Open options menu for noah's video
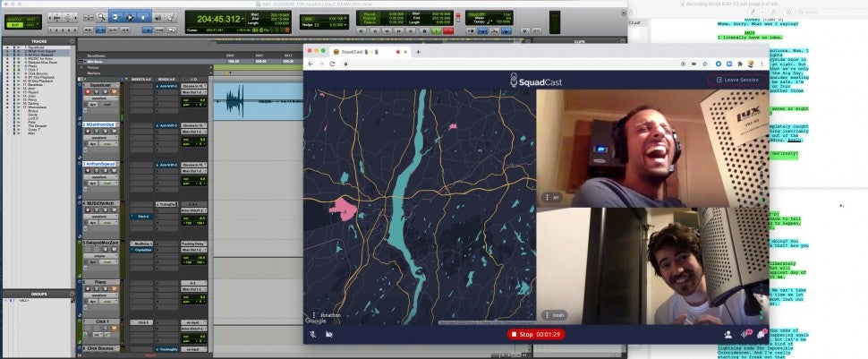 [548, 315]
